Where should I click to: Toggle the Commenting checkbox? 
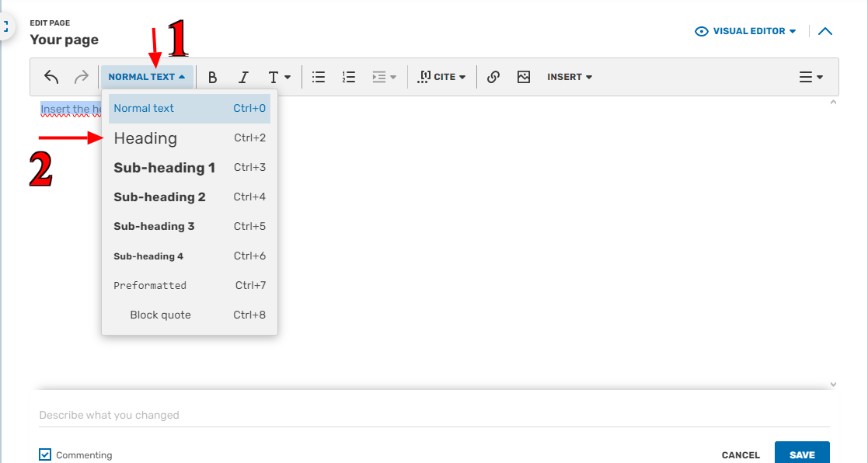point(45,454)
